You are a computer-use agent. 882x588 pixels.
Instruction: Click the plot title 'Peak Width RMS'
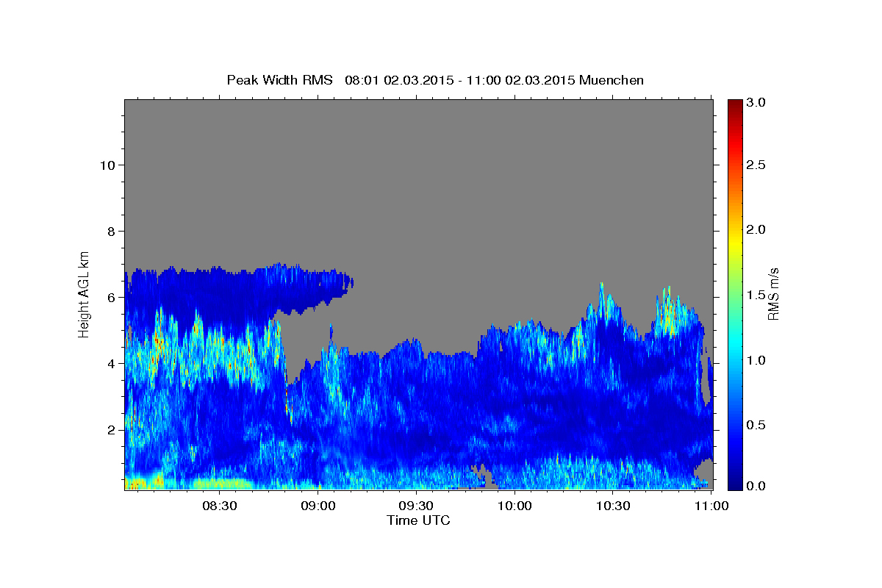tap(279, 80)
